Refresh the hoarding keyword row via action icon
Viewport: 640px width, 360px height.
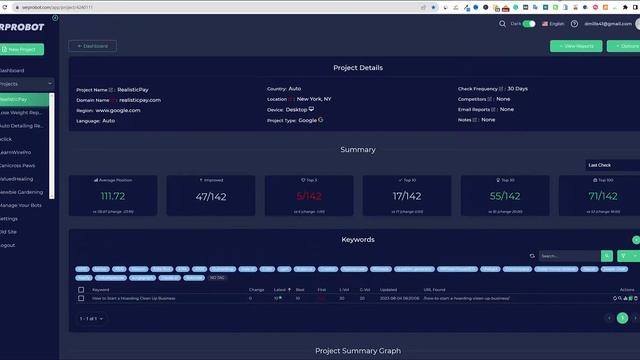click(615, 298)
